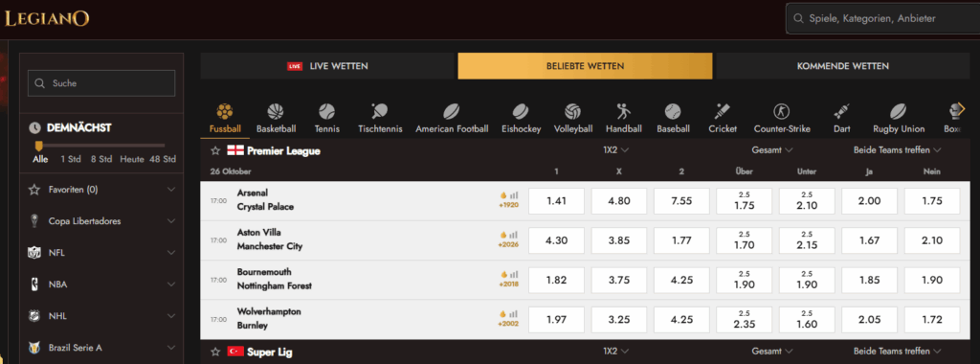Set Demnächst time filter to Alle
Viewport: 980px width, 364px height.
(x=40, y=159)
